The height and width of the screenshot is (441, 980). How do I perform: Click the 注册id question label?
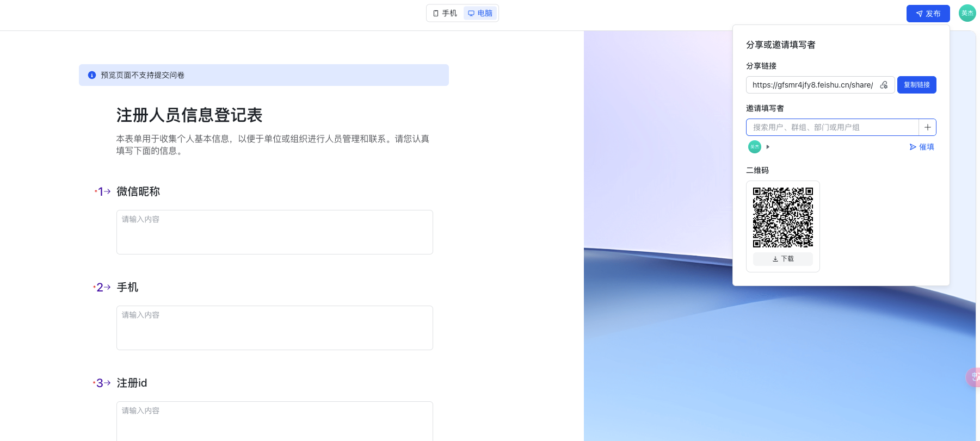132,383
